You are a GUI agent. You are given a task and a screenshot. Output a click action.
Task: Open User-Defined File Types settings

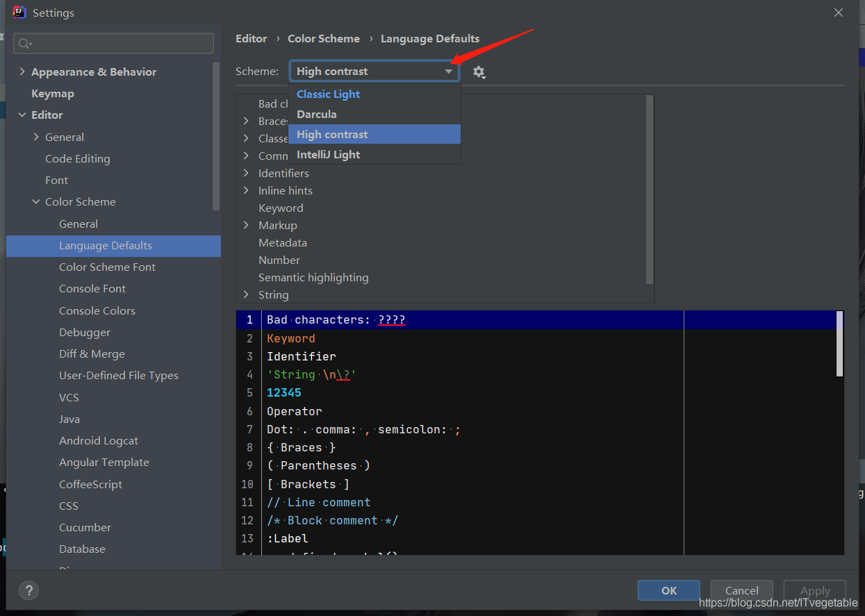point(119,376)
